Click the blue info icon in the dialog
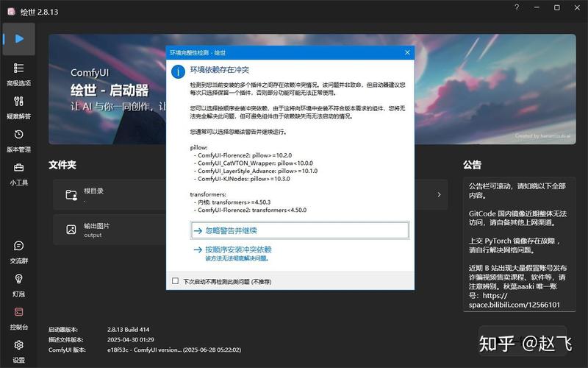This screenshot has width=588, height=368. tap(178, 71)
